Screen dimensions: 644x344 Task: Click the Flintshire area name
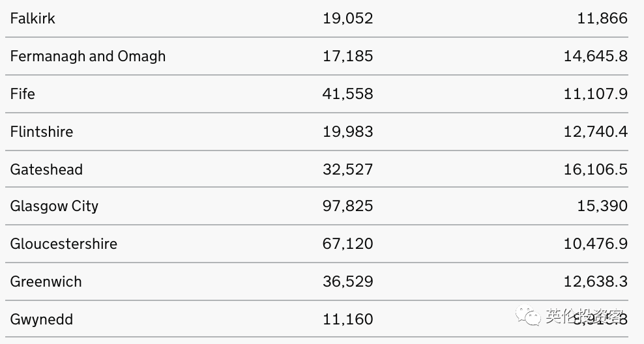[x=42, y=132]
